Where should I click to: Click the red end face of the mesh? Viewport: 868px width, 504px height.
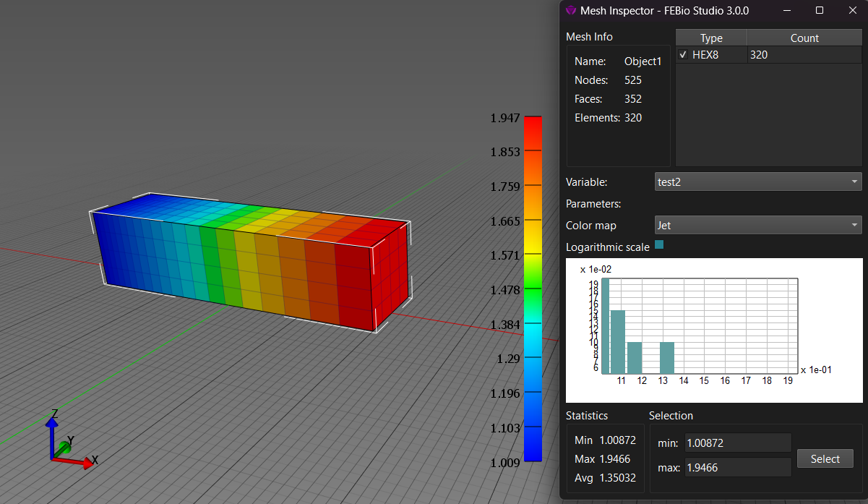[391, 277]
